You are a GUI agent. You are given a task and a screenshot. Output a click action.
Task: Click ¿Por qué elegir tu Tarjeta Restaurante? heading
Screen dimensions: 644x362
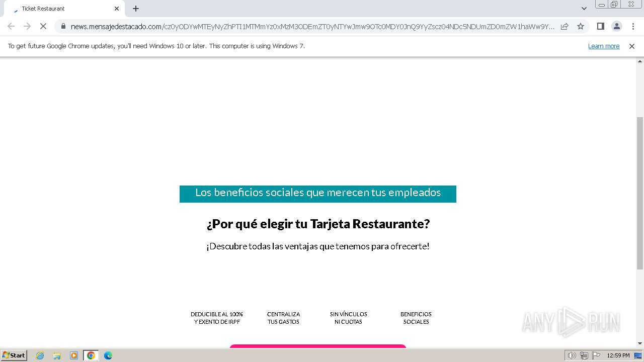tap(318, 224)
